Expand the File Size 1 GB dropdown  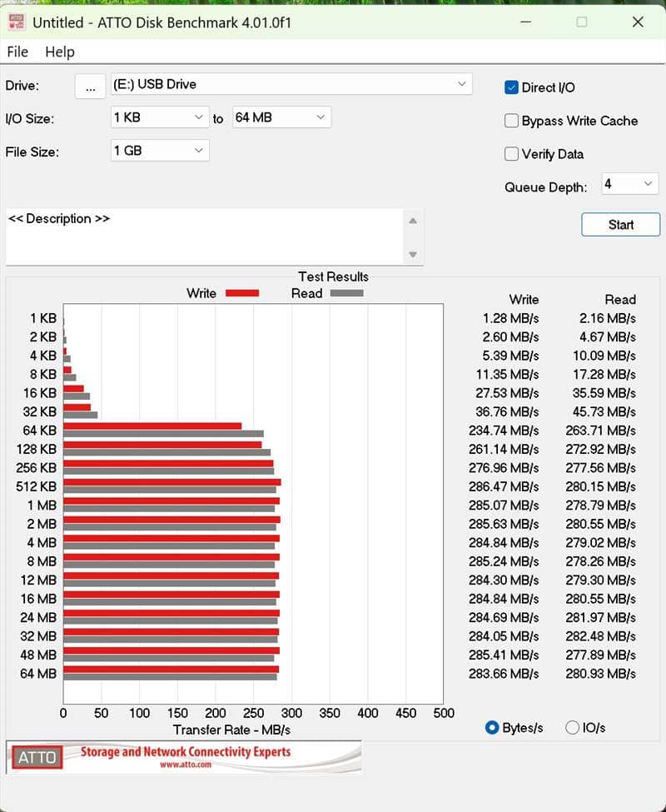point(198,151)
